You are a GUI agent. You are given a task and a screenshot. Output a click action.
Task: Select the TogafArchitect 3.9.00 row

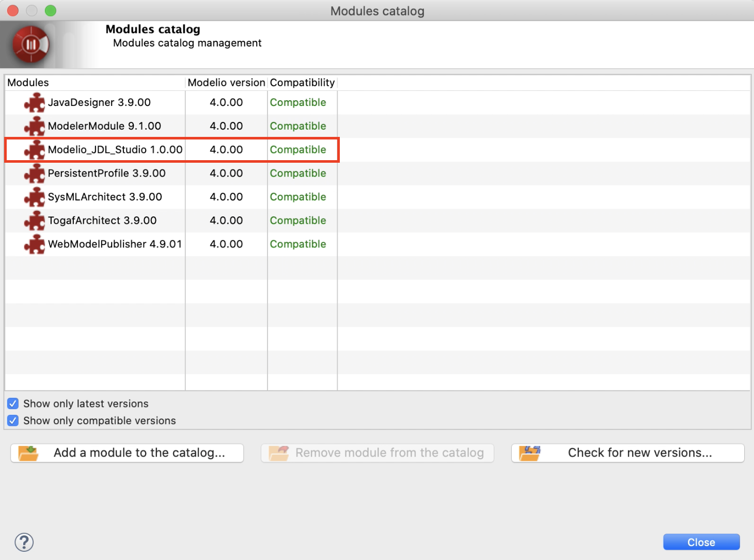[378, 221]
